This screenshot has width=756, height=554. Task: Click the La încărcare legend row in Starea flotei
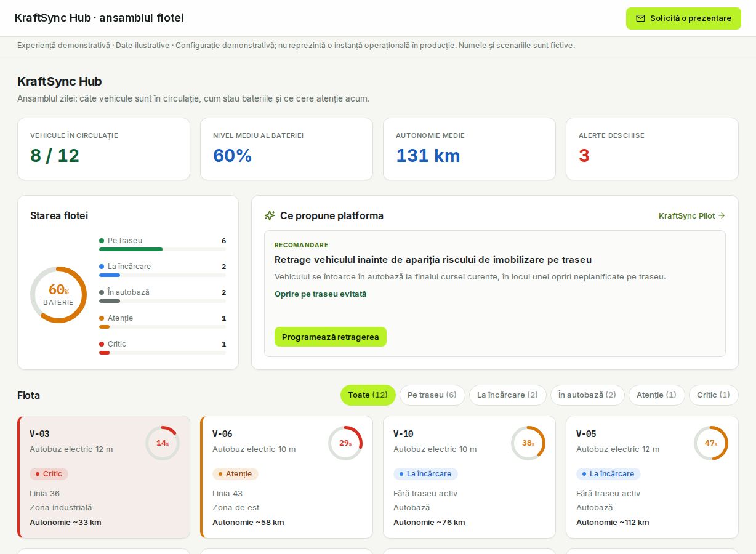click(163, 270)
